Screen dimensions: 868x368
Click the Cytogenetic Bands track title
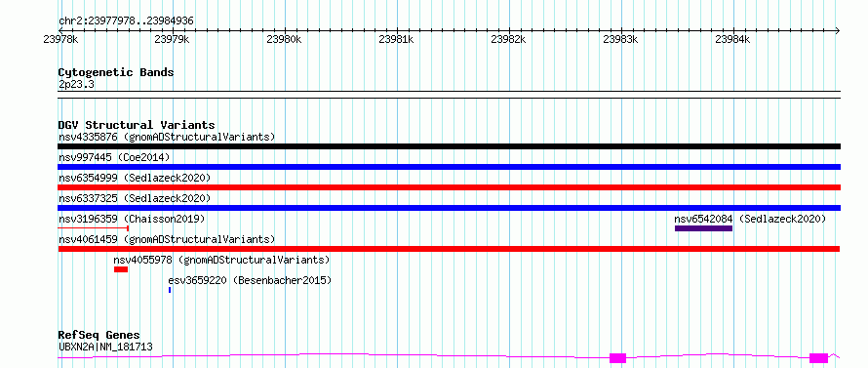(x=116, y=72)
